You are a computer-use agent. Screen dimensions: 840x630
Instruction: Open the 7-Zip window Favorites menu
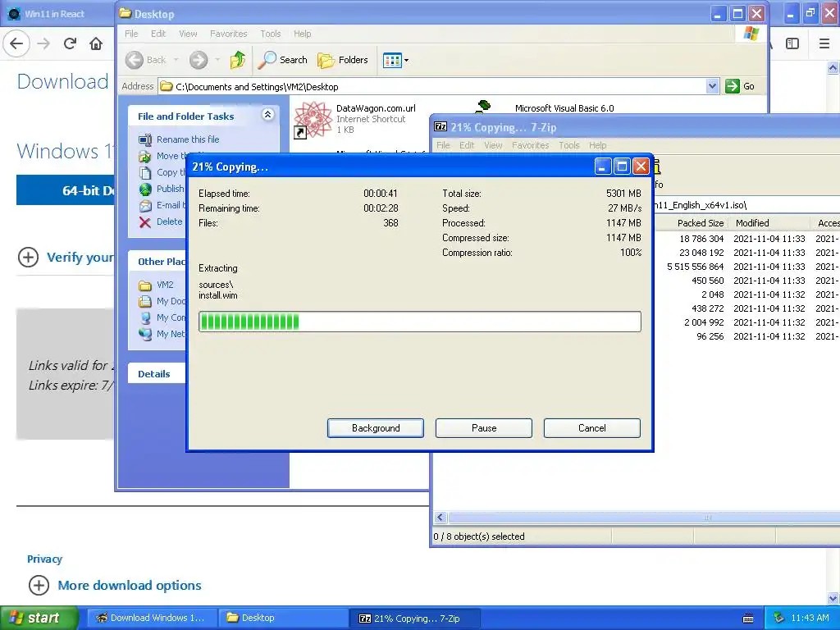531,145
